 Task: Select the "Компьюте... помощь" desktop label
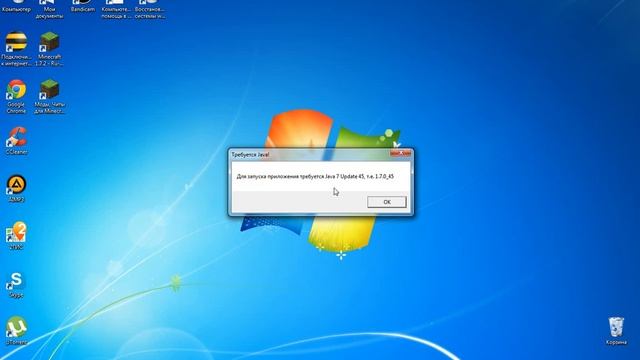pos(116,12)
